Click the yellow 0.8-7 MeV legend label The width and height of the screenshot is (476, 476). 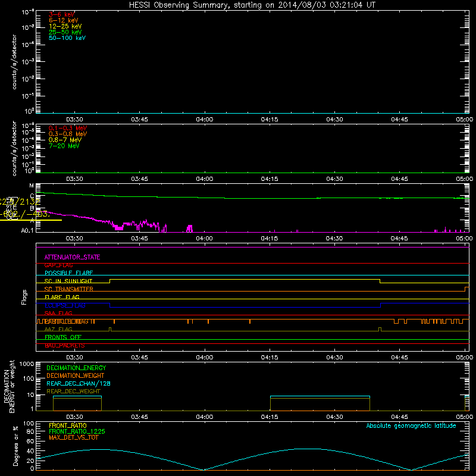coord(65,140)
